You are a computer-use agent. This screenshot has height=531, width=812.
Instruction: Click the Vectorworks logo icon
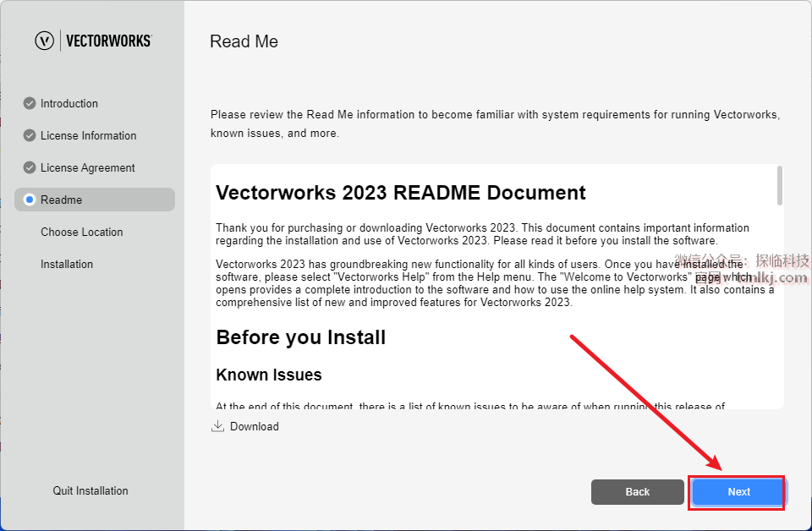click(45, 41)
